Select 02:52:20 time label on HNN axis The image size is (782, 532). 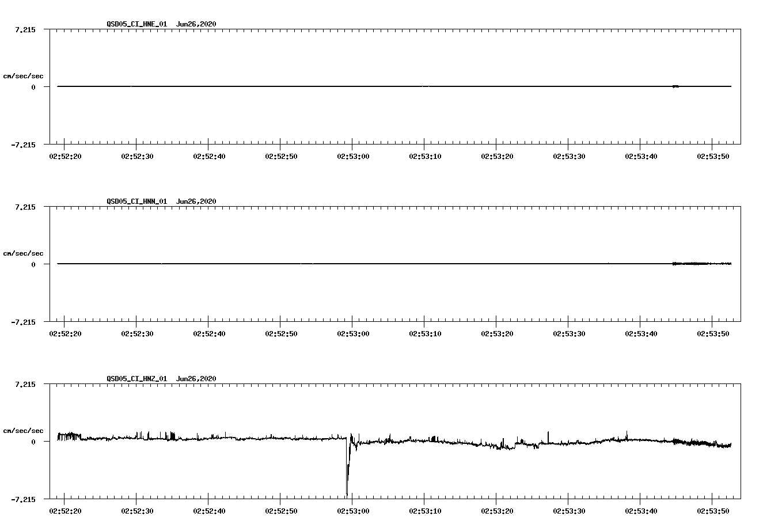click(x=65, y=334)
